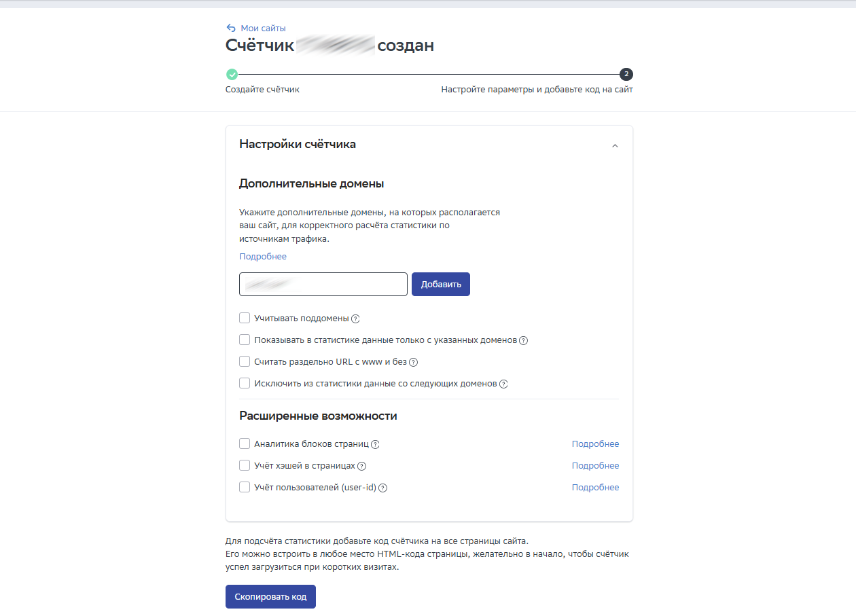
Task: Collapse the Настройки счётчика panel with the chevron
Action: (615, 145)
